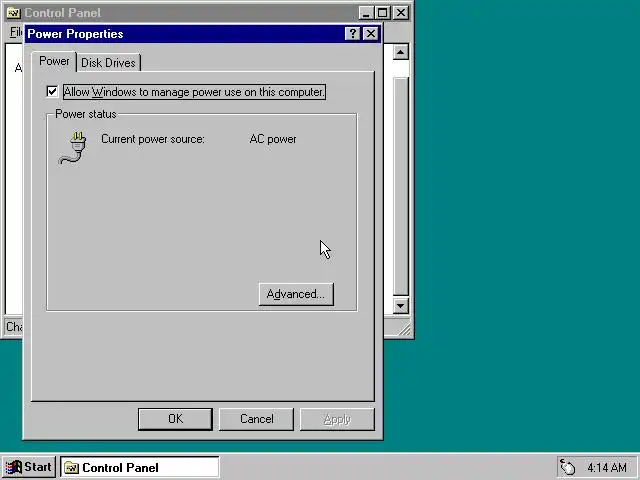Minimize the Control Panel window
The height and width of the screenshot is (480, 640).
367,13
